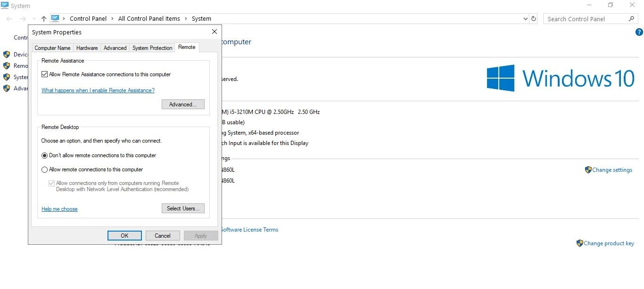
Task: Switch to the Hardware tab
Action: click(87, 48)
